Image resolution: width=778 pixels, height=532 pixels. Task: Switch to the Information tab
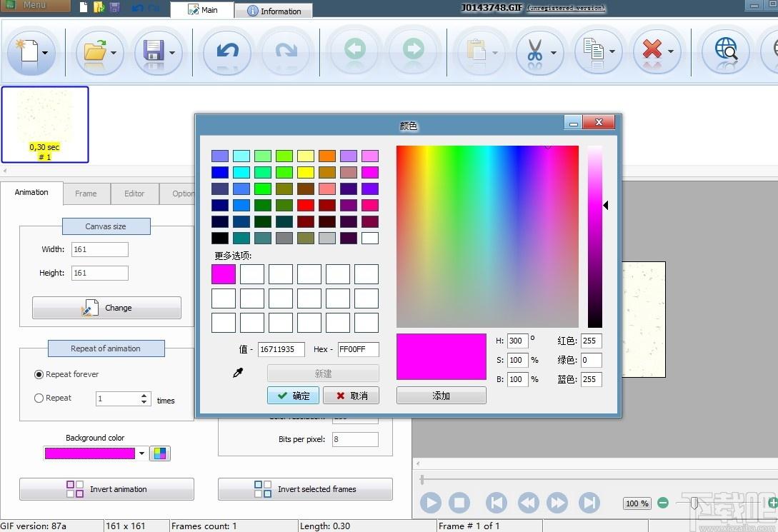click(x=274, y=11)
